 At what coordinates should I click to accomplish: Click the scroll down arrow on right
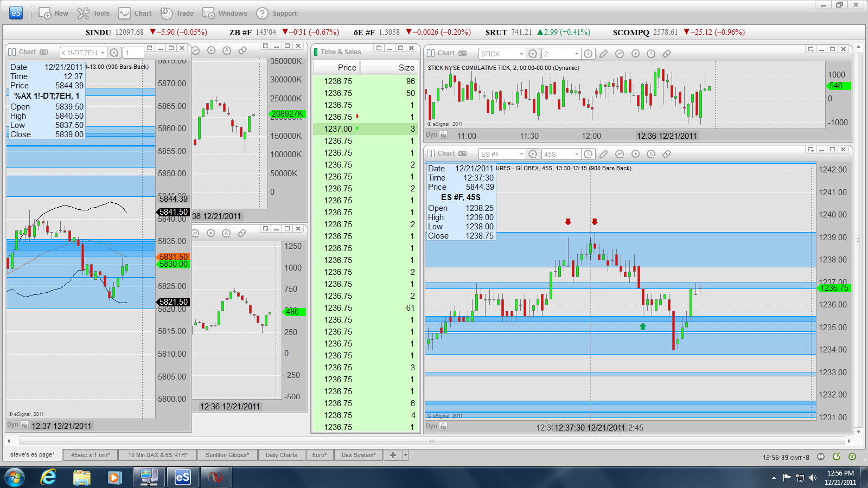click(x=858, y=432)
